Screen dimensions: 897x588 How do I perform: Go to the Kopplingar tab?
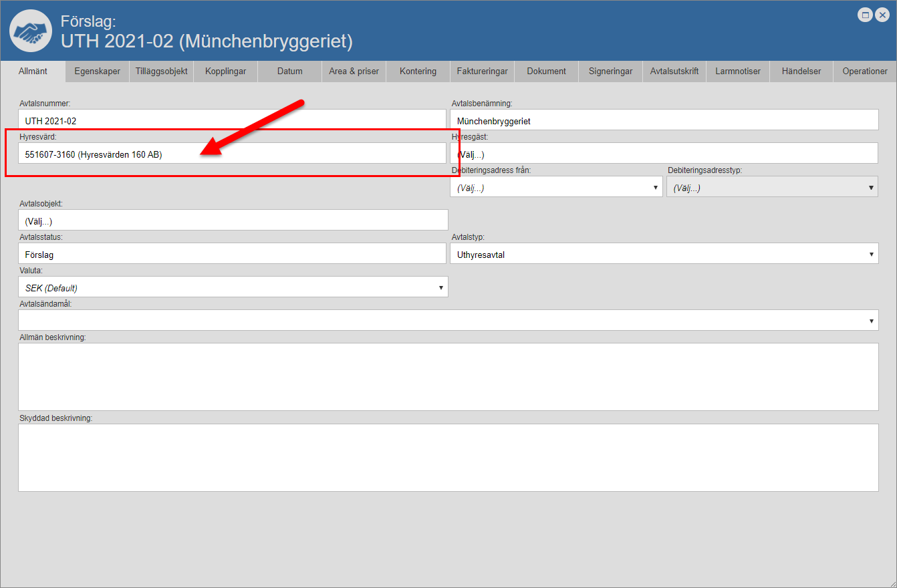click(226, 71)
